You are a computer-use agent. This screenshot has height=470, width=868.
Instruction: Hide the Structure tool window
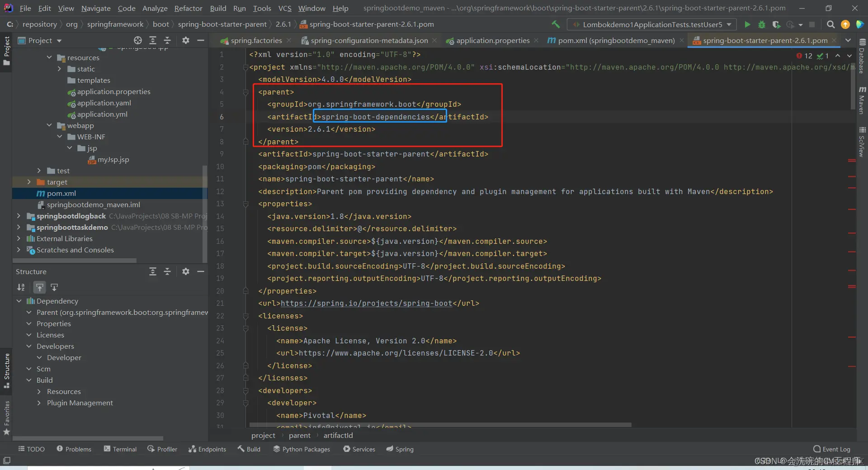(x=201, y=271)
